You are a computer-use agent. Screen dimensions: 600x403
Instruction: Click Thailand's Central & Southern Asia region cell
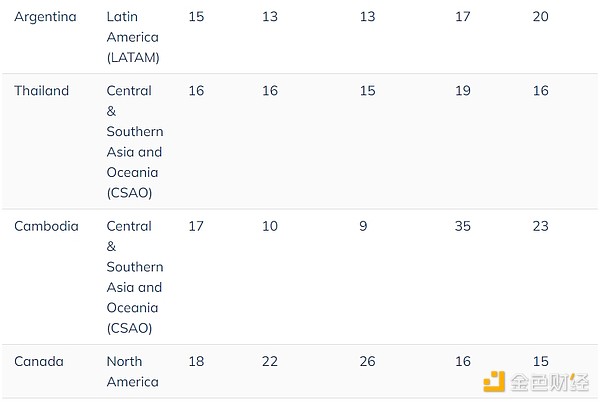[x=135, y=141]
